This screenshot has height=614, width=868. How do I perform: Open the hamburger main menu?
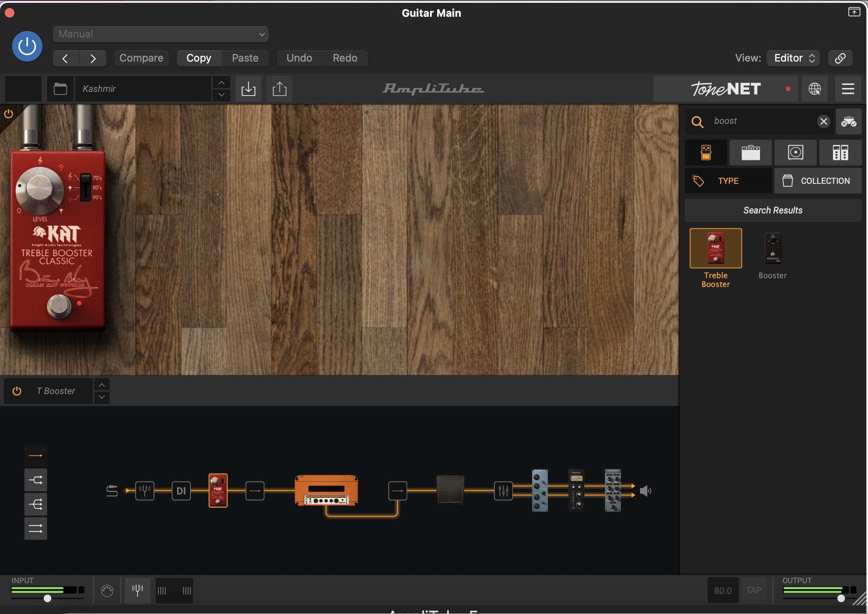click(848, 89)
